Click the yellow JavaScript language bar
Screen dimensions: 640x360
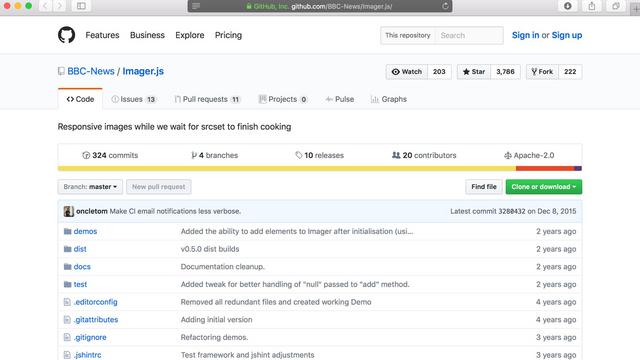point(287,169)
